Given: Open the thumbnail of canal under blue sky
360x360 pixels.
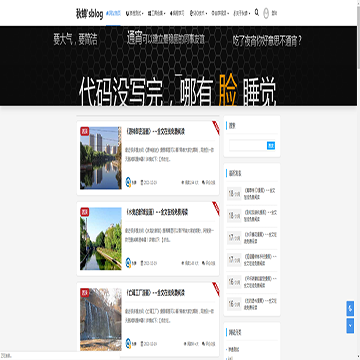Looking at the screenshot, I should [x=101, y=239].
